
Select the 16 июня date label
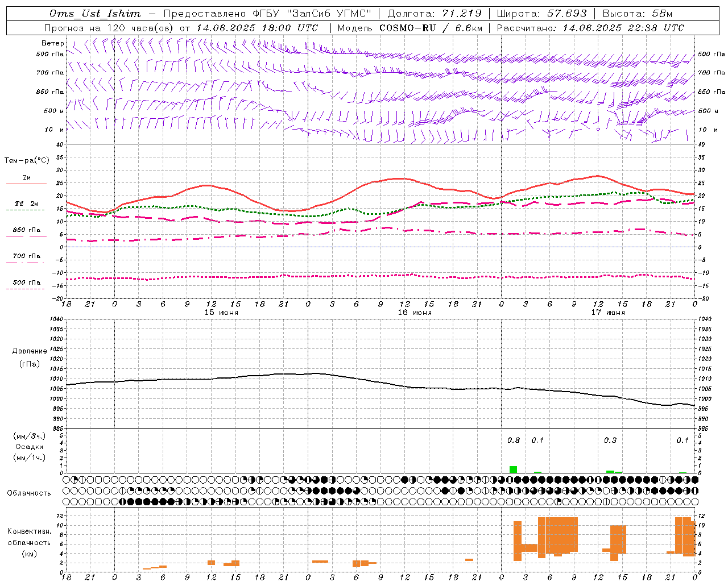[x=415, y=313]
